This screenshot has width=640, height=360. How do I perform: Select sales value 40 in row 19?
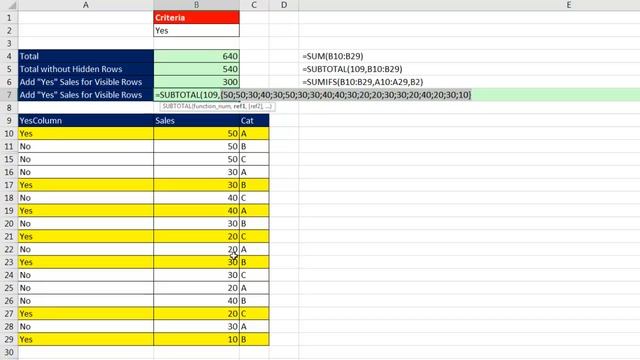pos(196,211)
